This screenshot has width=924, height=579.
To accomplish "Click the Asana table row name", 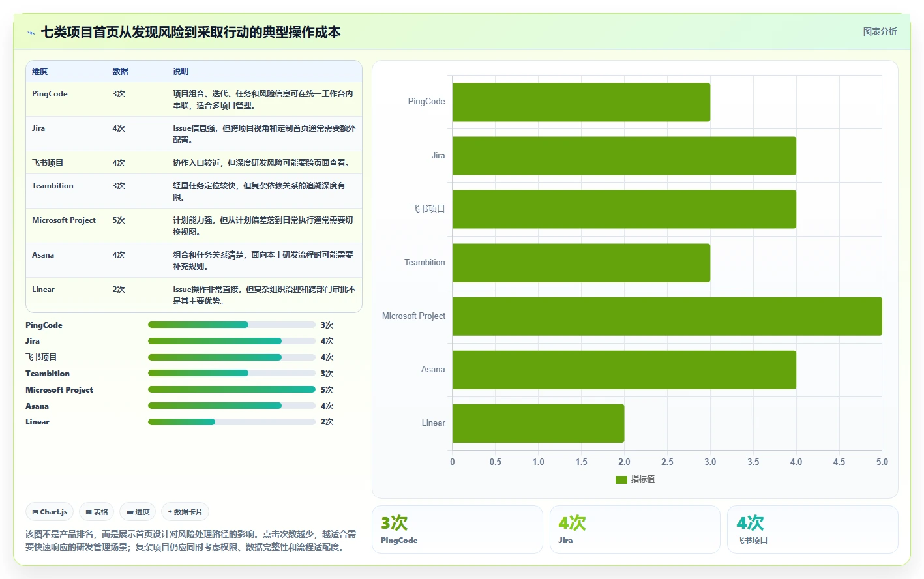I will pos(43,255).
